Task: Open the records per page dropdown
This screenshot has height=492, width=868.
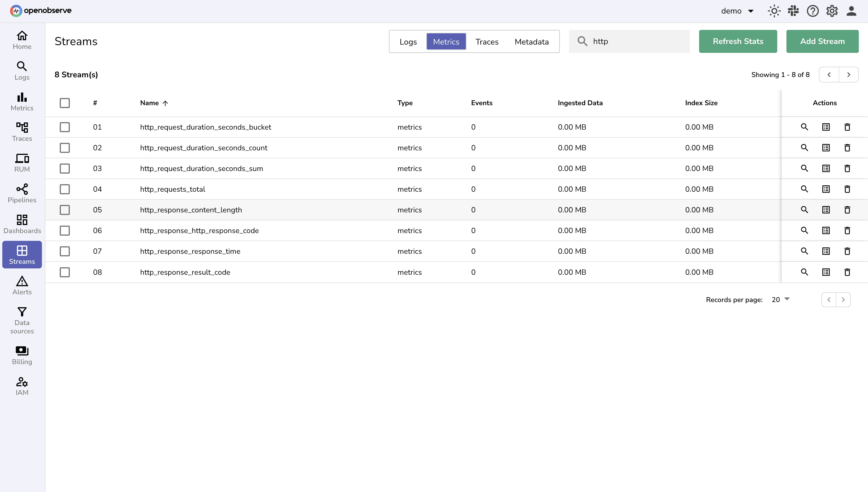Action: 780,299
